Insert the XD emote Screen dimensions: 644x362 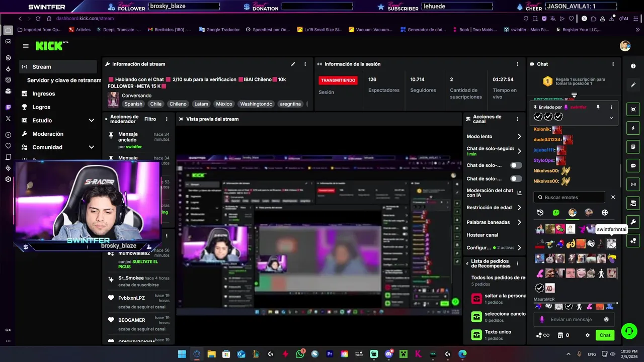(x=550, y=288)
